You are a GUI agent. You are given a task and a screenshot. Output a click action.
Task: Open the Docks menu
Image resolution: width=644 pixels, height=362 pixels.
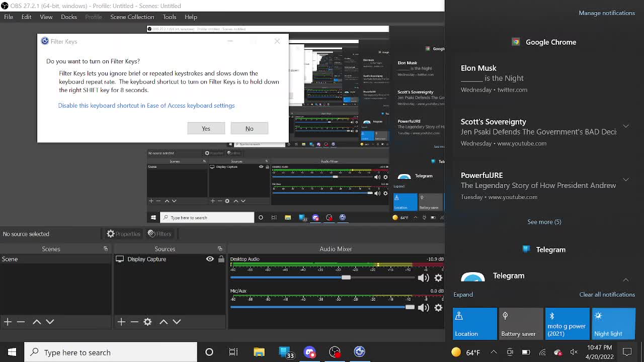[69, 17]
